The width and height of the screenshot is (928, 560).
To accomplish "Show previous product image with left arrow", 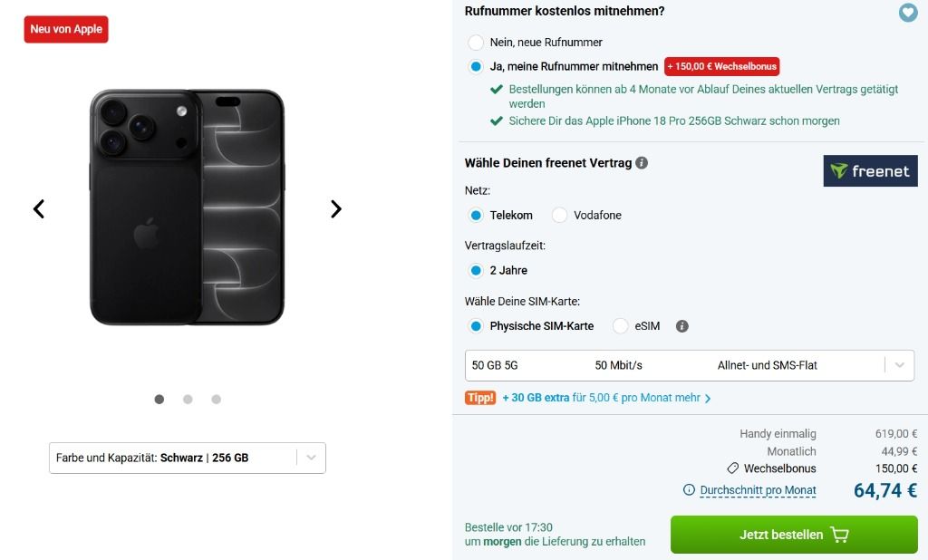I will tap(39, 208).
